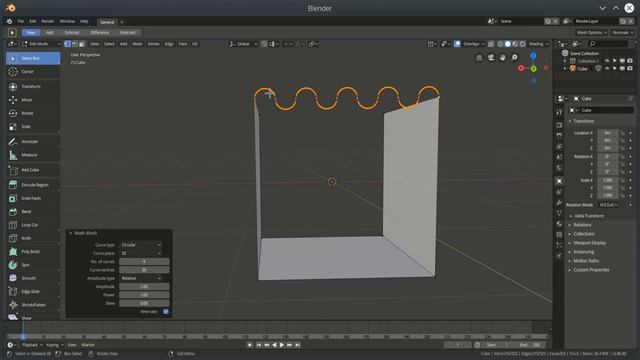Activate the Extrude Region tool
The image size is (640, 360).
(33, 185)
